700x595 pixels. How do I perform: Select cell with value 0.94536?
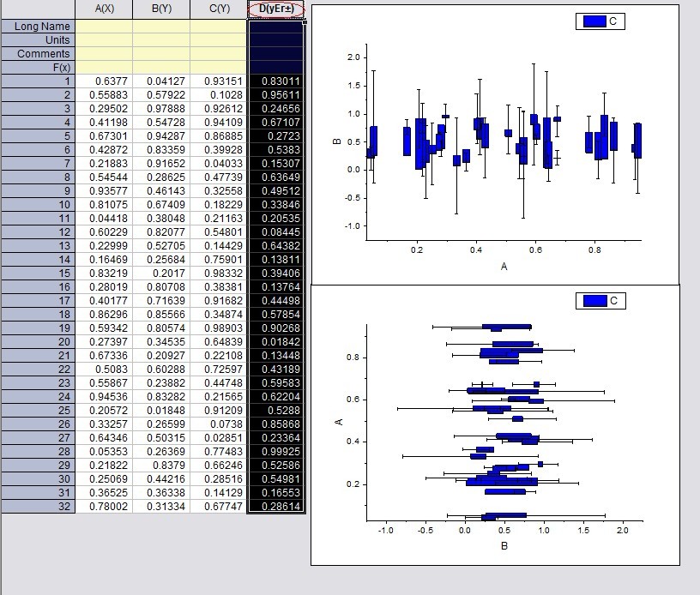click(x=104, y=396)
